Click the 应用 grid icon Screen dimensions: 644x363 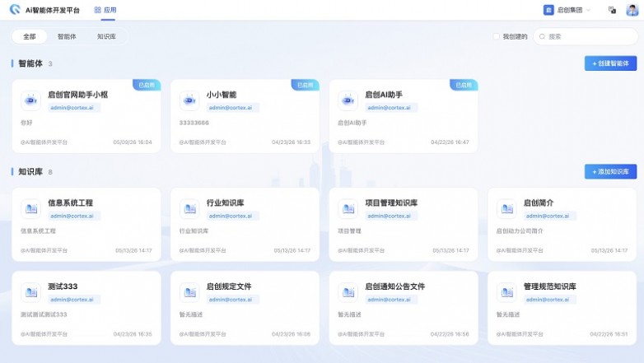tap(97, 10)
